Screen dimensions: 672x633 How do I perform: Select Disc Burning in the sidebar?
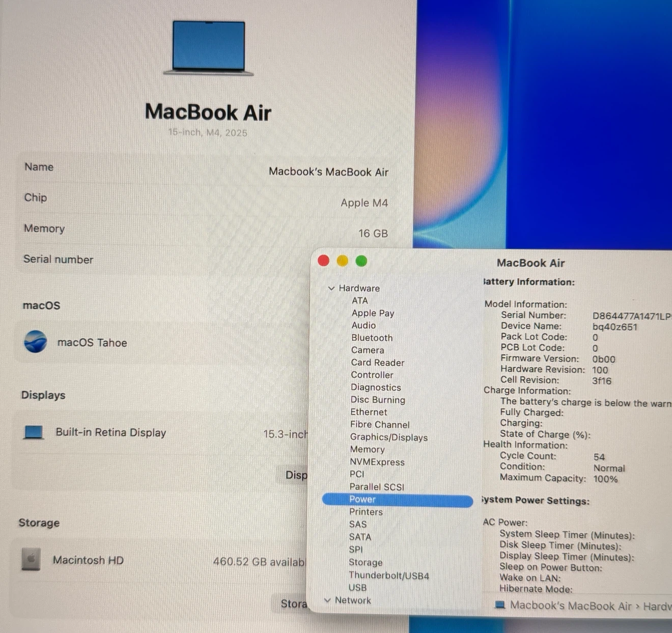(378, 400)
